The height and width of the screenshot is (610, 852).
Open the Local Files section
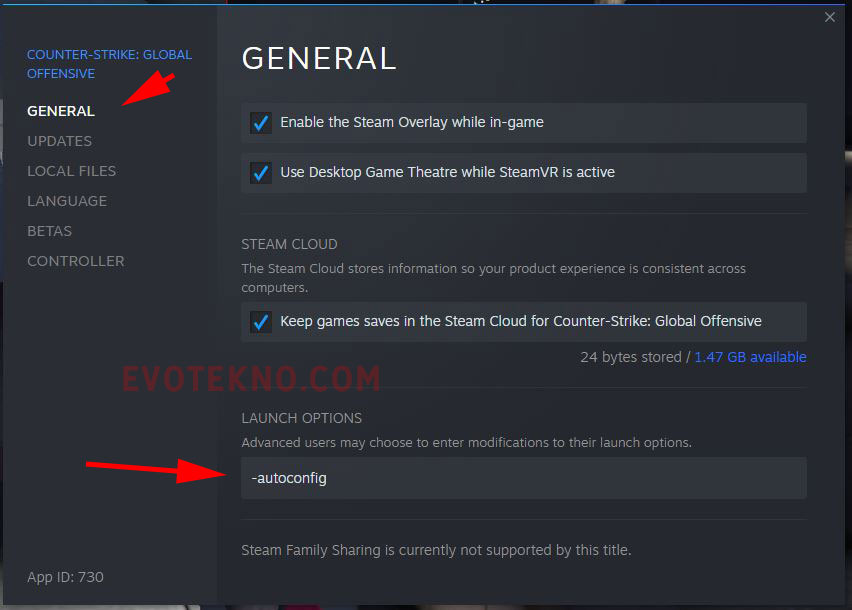[x=72, y=171]
